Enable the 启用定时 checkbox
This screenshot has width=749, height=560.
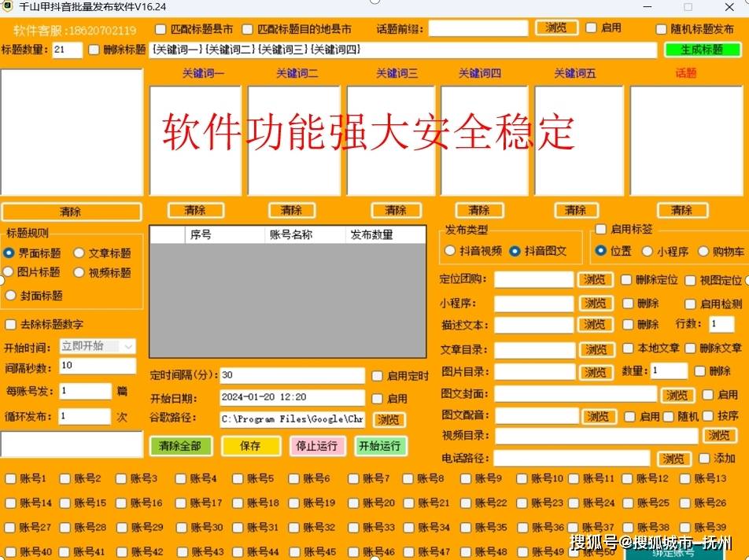[x=377, y=376]
